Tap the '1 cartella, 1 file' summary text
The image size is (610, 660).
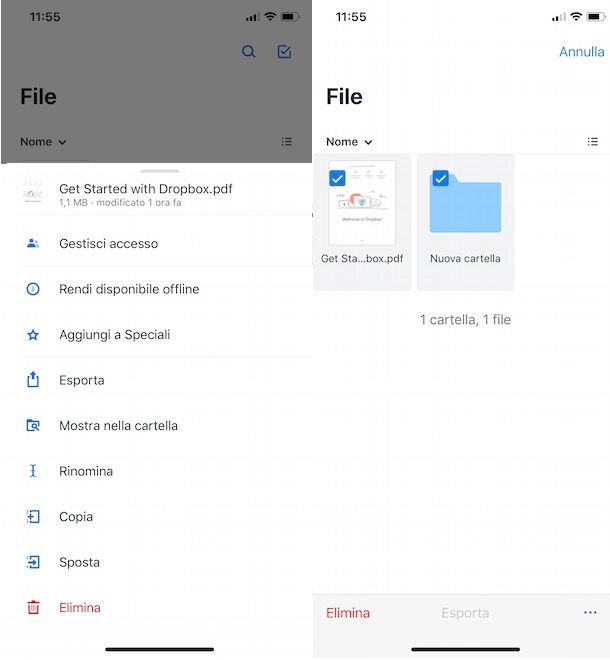pos(465,319)
